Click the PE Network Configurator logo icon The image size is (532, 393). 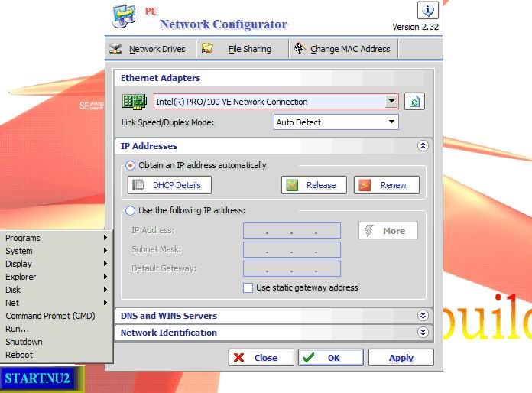point(125,16)
